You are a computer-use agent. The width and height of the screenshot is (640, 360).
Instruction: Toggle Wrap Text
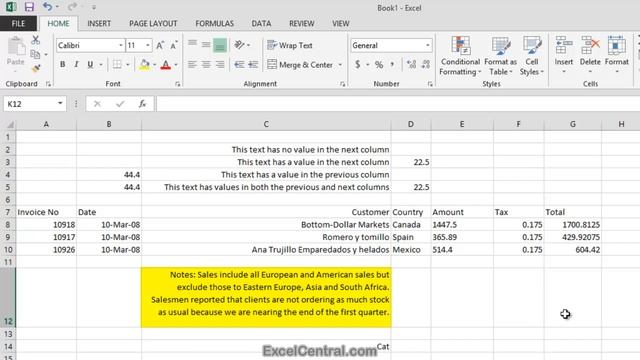tap(290, 45)
